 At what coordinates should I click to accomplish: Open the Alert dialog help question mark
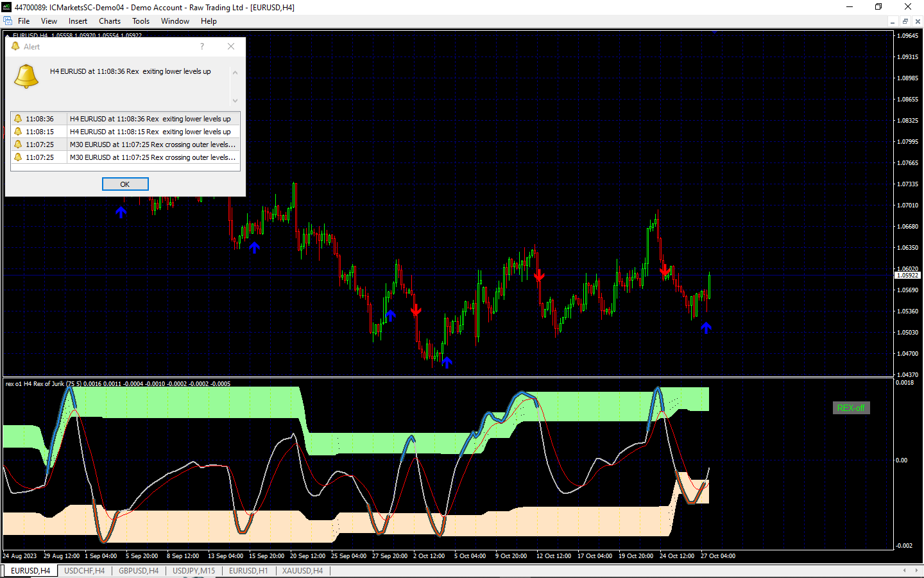tap(202, 46)
